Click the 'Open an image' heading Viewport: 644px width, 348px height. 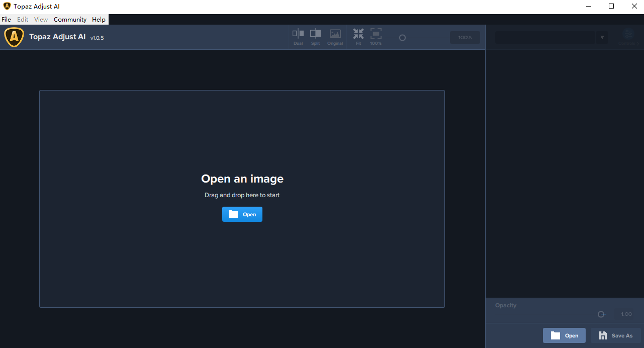pyautogui.click(x=242, y=179)
